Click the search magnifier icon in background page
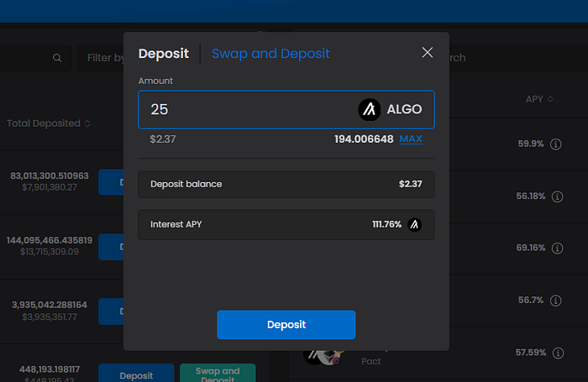 [x=57, y=58]
